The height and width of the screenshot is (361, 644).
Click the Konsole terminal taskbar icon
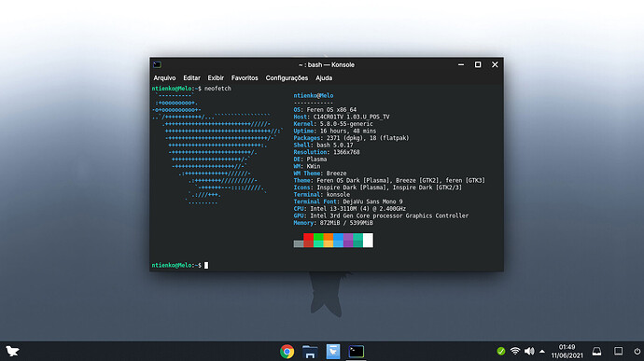(x=357, y=352)
